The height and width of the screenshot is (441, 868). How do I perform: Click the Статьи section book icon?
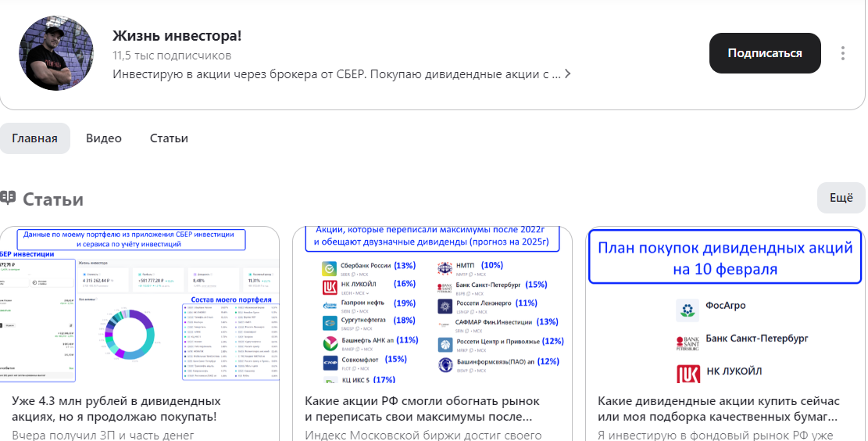pos(8,199)
